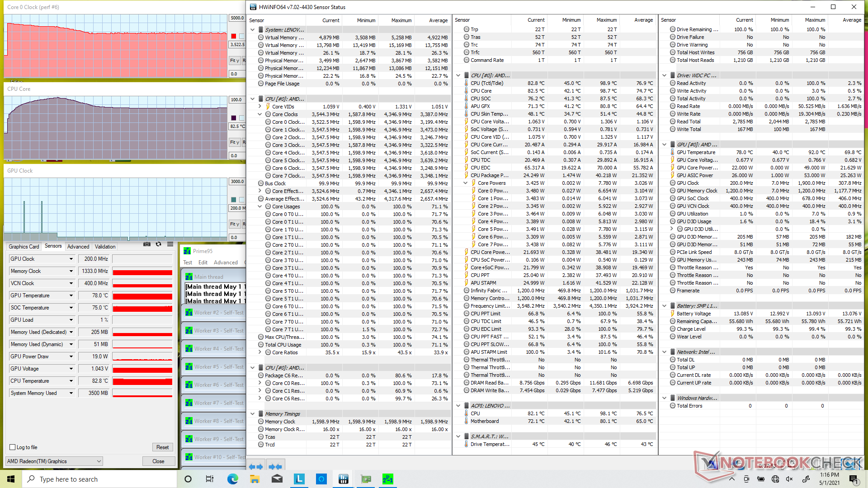This screenshot has height=488, width=868.
Task: Open AMD Radeon(TM) Graphics device dropdown
Action: [99, 461]
